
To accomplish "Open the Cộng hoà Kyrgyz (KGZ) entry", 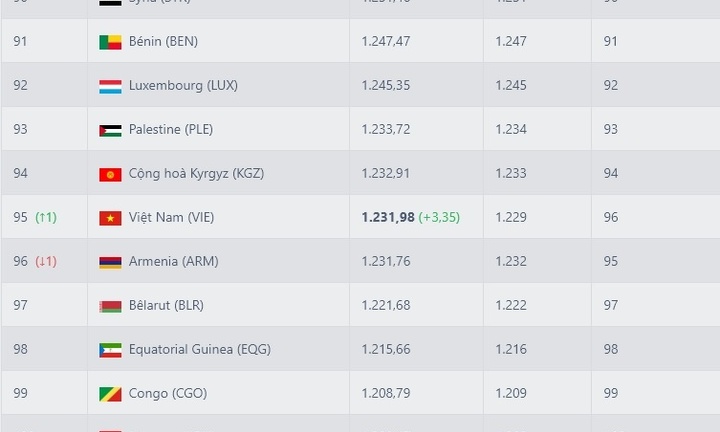I will click(196, 174).
